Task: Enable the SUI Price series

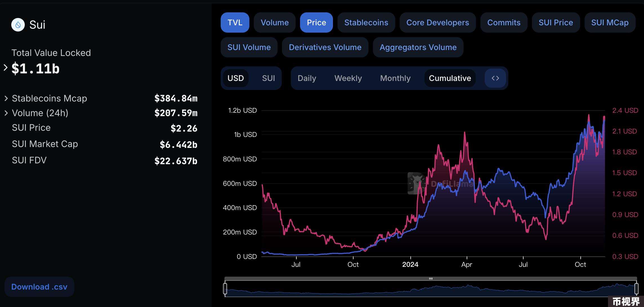Action: pos(556,22)
